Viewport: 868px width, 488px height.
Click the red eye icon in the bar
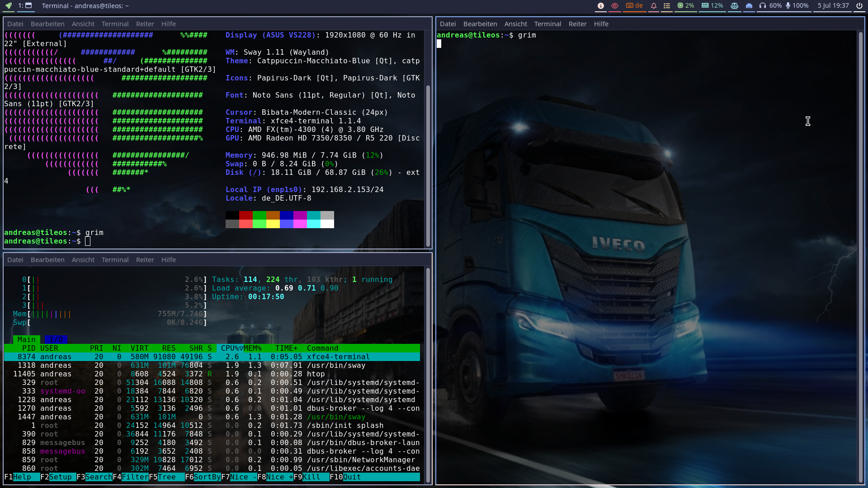614,6
